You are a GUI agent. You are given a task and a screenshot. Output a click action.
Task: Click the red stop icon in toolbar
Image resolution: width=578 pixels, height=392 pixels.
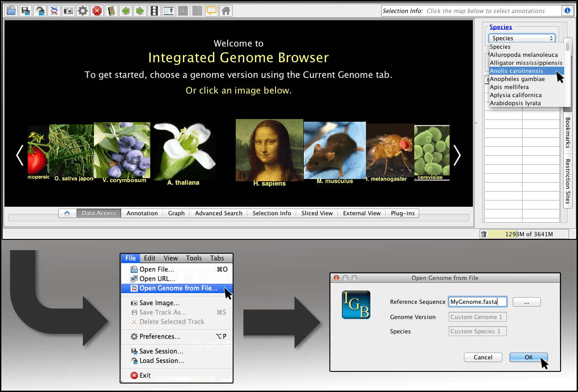point(97,11)
